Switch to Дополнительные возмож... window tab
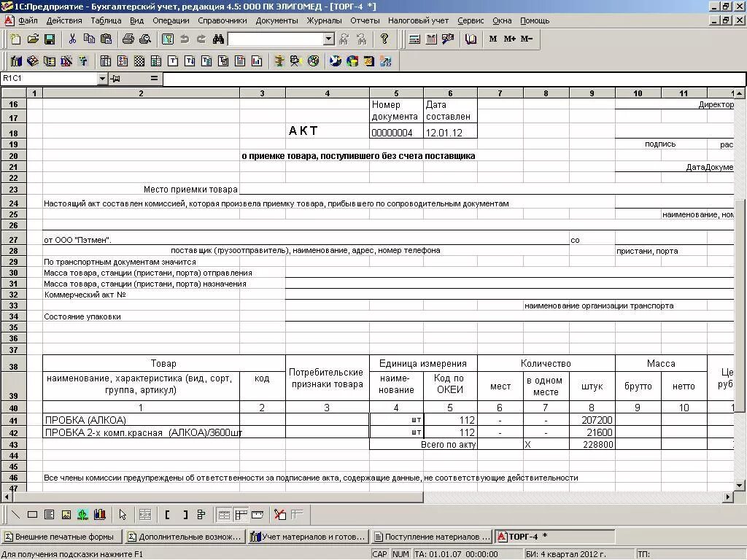747x560 pixels. coord(185,537)
